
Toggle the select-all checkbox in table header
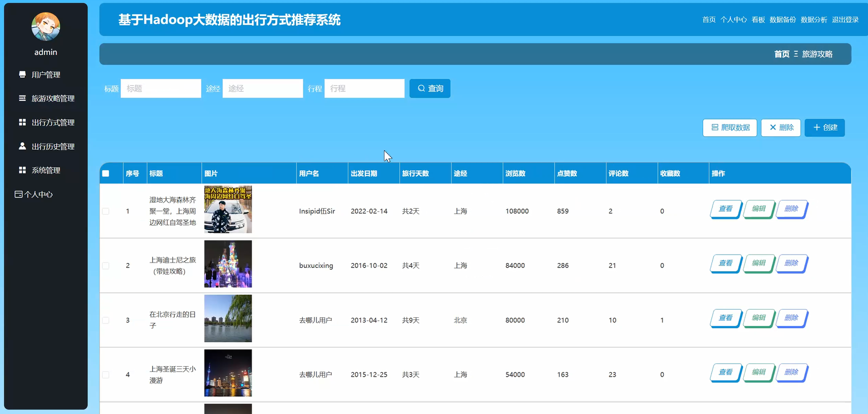click(x=105, y=174)
